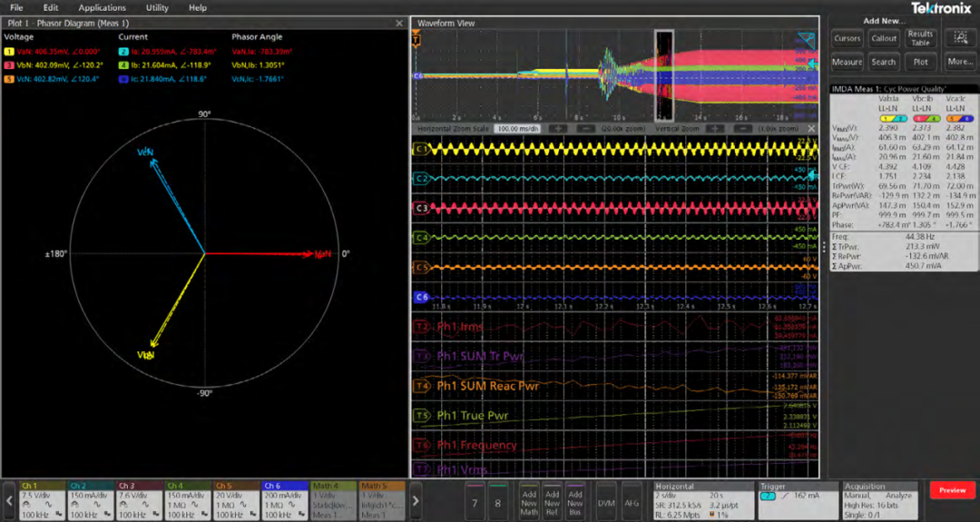The height and width of the screenshot is (522, 980).
Task: Click the Cursors button
Action: click(x=847, y=38)
